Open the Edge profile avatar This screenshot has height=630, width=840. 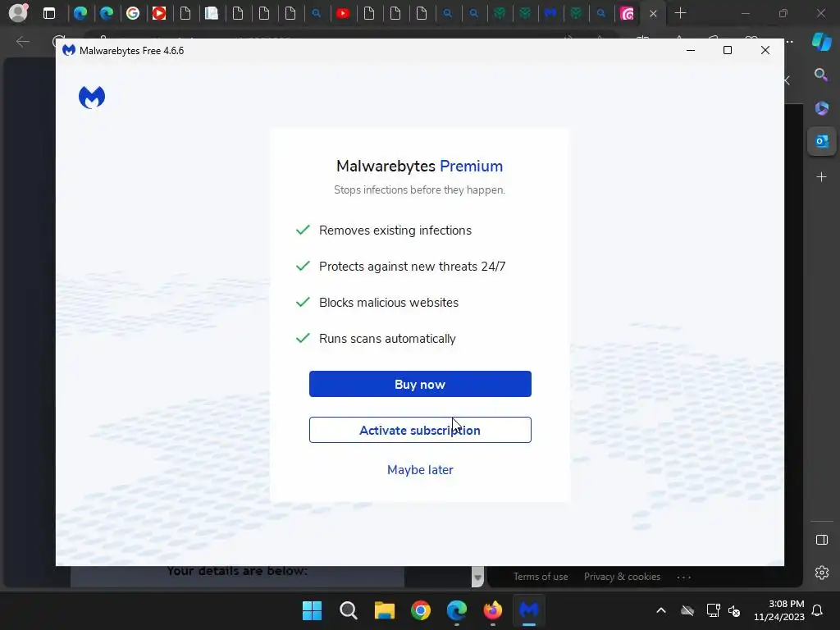click(x=18, y=13)
